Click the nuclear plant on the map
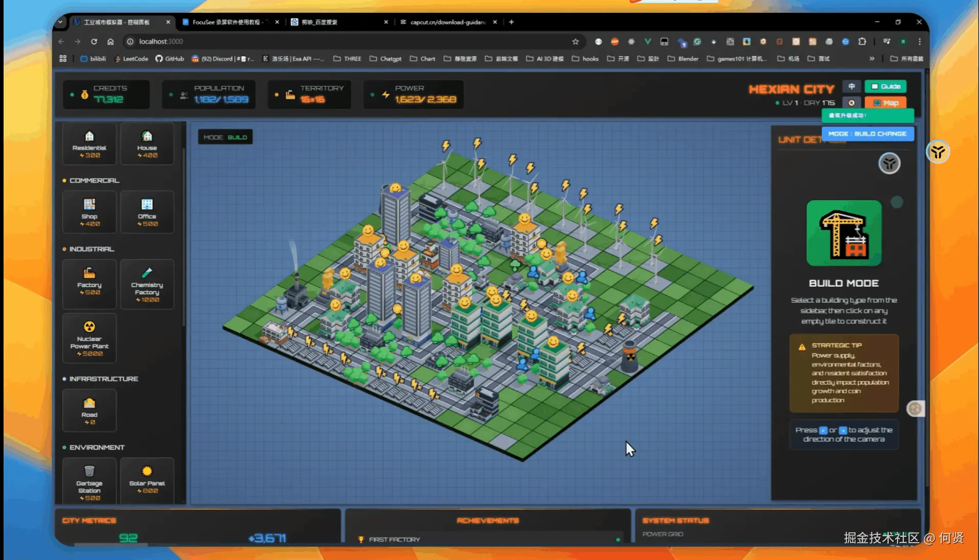 (x=630, y=356)
